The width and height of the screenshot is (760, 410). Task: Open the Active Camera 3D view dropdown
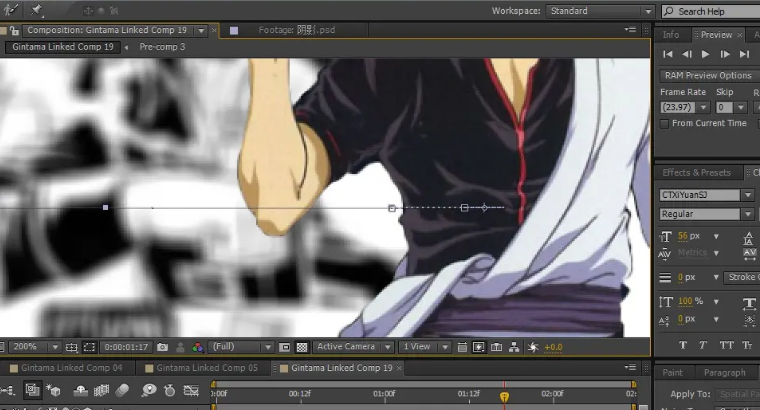(352, 347)
